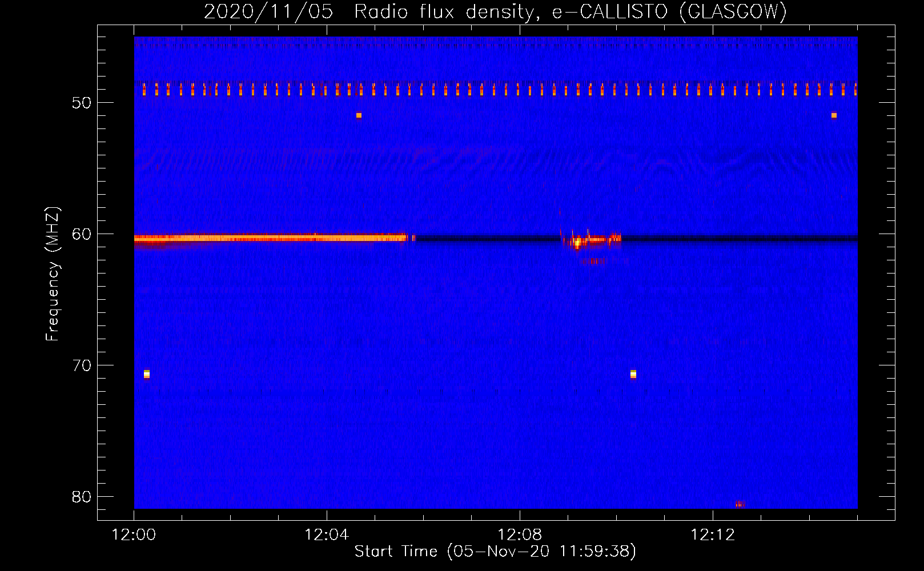Screen dimensions: 924x571
Task: Click the "60" frequency tick label
Action: (82, 234)
